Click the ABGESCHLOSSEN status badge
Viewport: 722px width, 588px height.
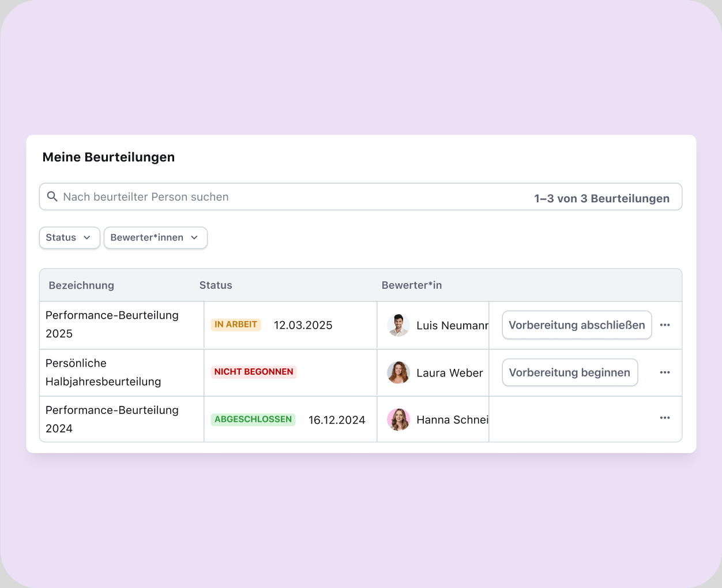pos(253,419)
